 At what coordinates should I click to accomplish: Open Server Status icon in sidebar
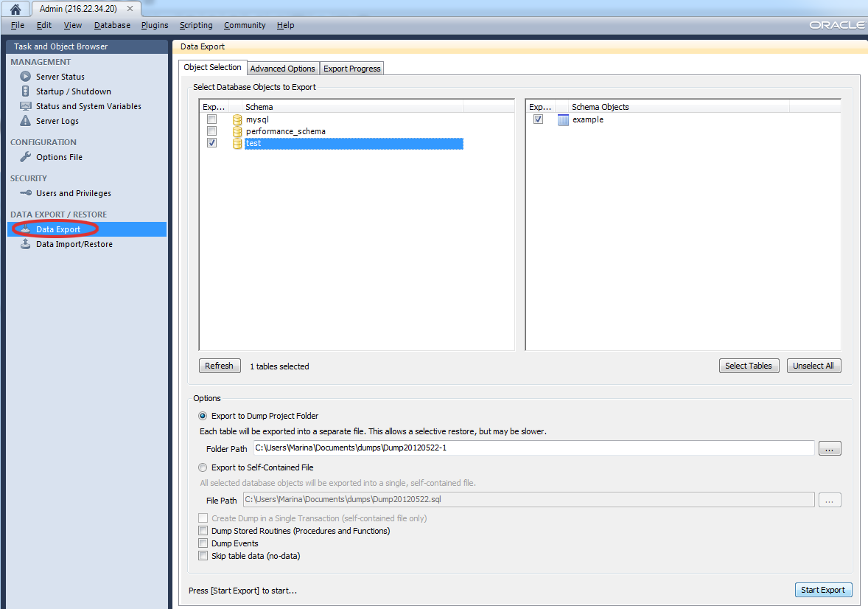(x=26, y=77)
